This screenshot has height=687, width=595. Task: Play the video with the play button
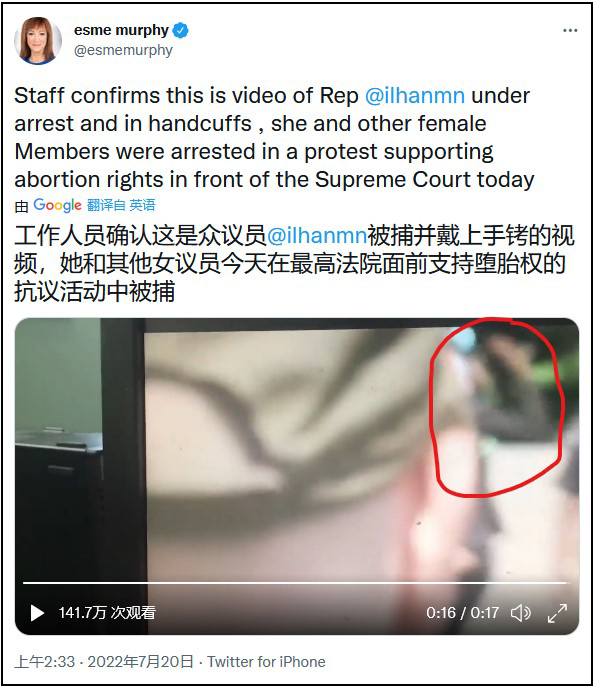click(37, 613)
